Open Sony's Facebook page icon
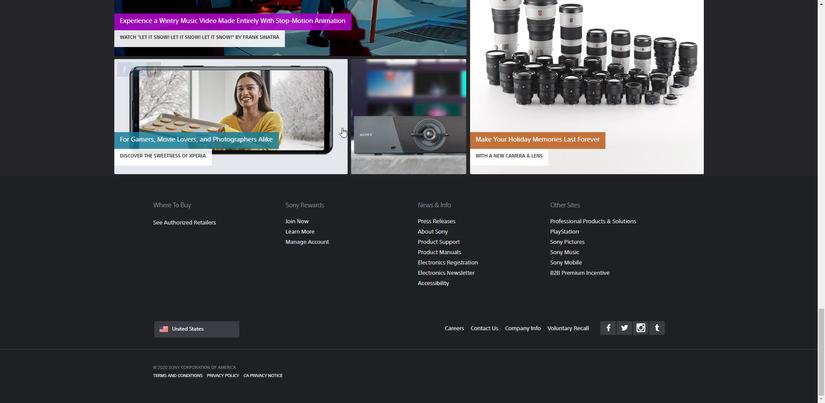The height and width of the screenshot is (403, 825). click(608, 328)
